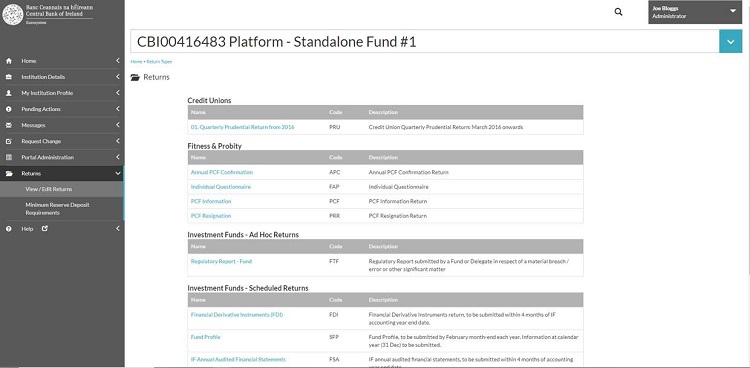Select Minimum Reserve Deposit Requirements submenu
750x368 pixels.
click(62, 209)
